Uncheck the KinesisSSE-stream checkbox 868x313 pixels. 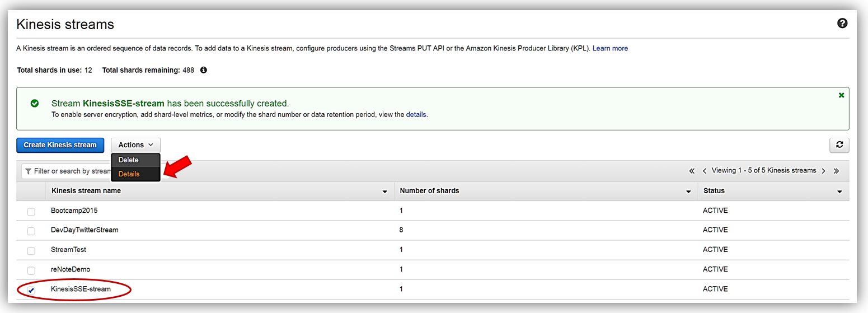pyautogui.click(x=31, y=290)
